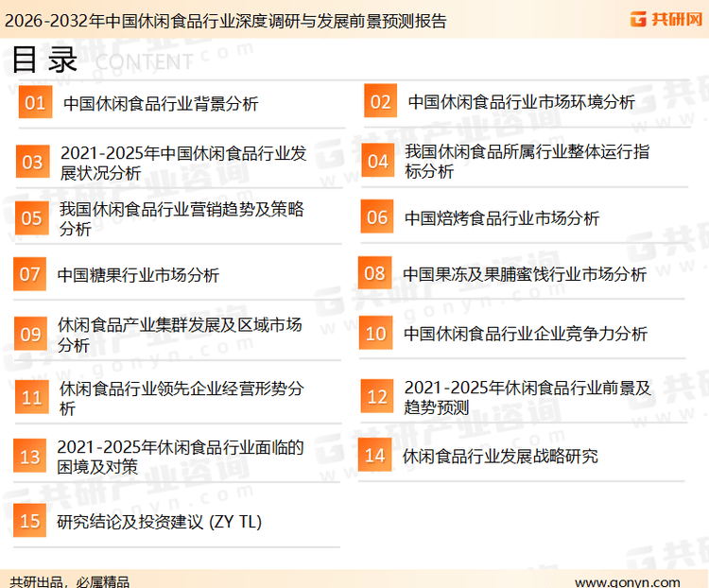709x588 pixels.
Task: Click the 目录 heading title
Action: coord(44,60)
